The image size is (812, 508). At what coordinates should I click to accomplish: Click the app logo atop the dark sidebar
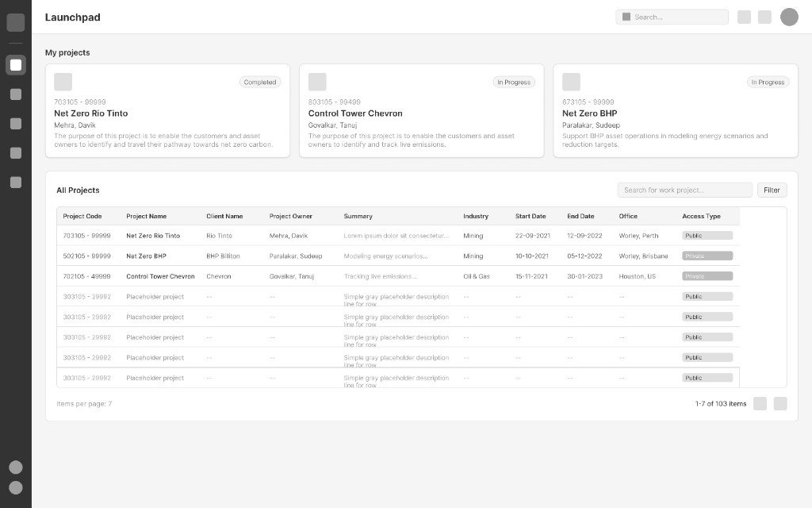tap(16, 22)
